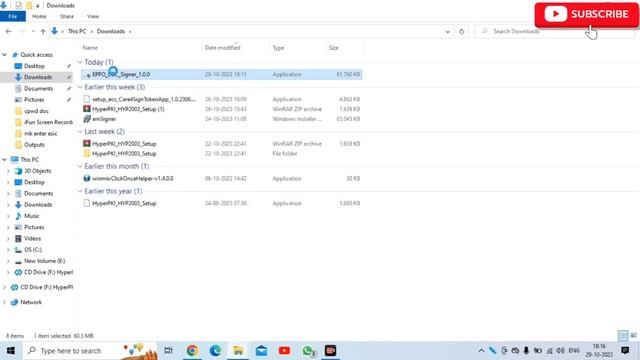This screenshot has height=360, width=640.
Task: Sort files by Type column
Action: click(278, 48)
